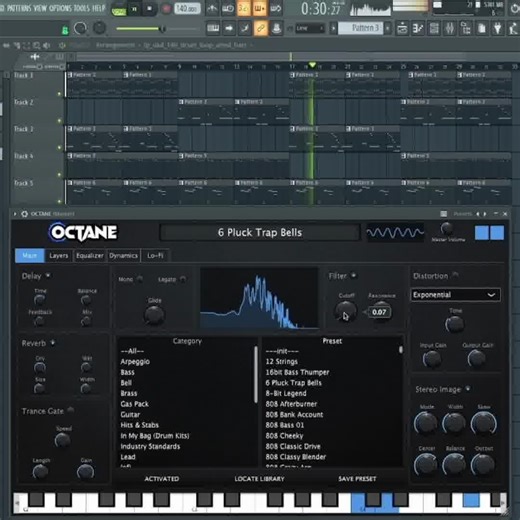The image size is (520, 520).
Task: Switch to the Lo-Fi tab
Action: tap(155, 256)
